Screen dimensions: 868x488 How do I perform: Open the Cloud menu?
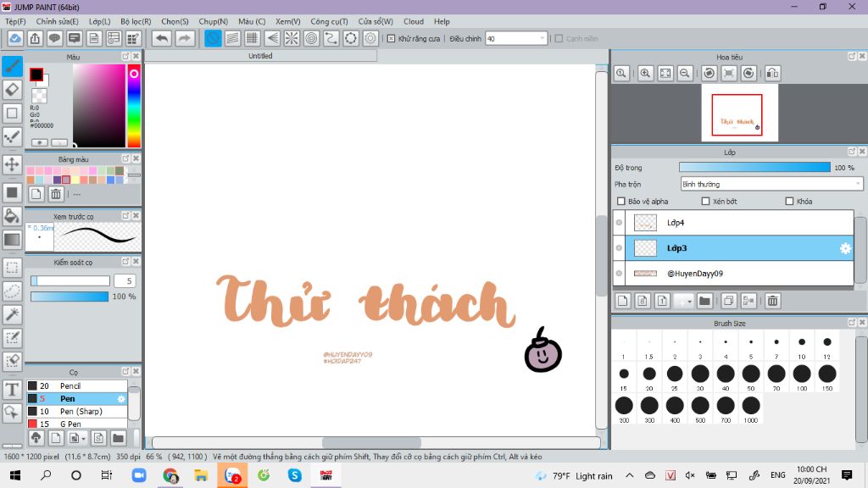414,21
